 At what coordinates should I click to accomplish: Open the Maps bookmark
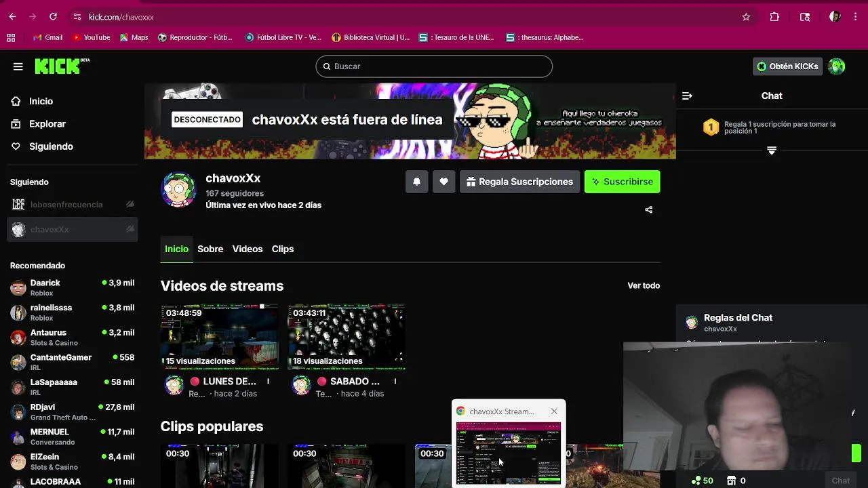134,38
